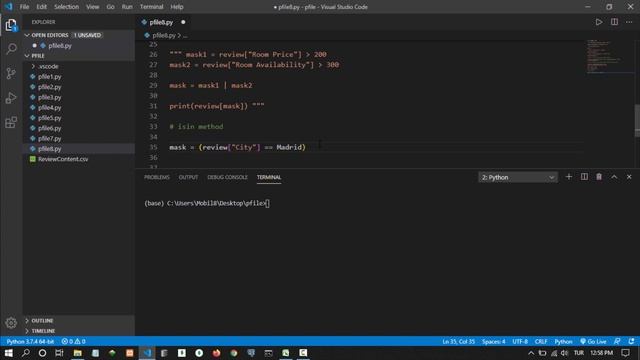Open the Extensions view

11,122
